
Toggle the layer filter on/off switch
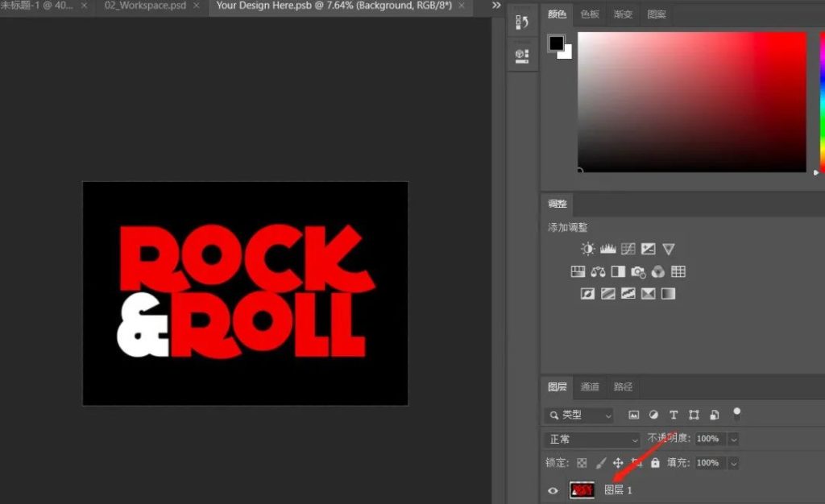click(736, 414)
